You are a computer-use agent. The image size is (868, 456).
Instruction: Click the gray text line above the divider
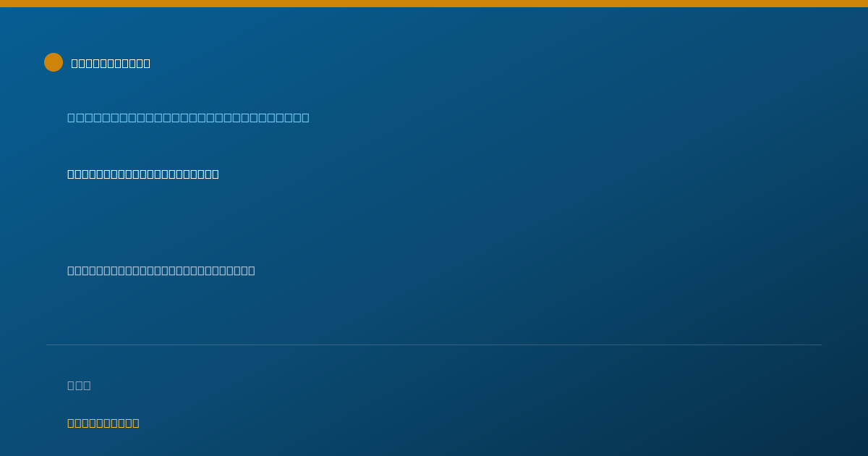pos(161,270)
